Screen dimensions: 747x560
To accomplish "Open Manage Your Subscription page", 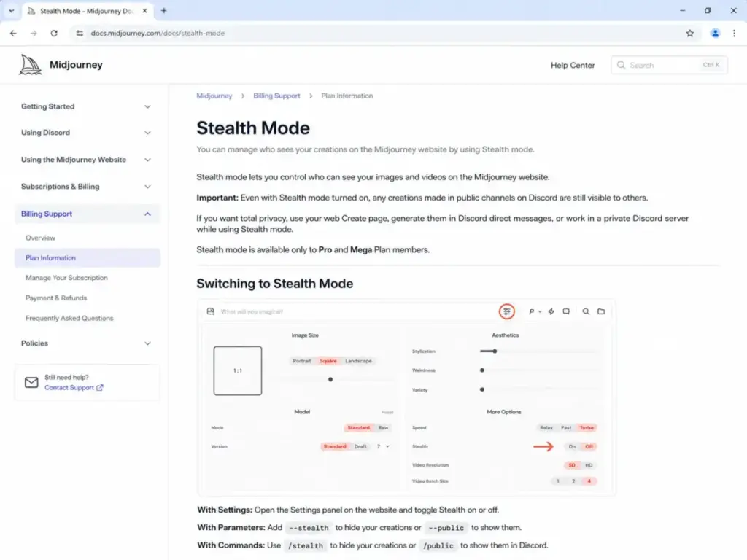I will (66, 278).
